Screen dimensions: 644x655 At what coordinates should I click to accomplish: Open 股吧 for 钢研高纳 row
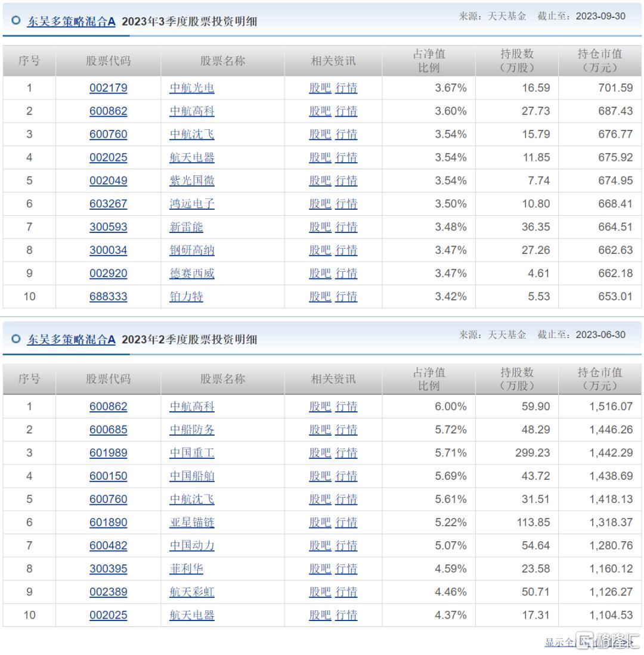(x=320, y=250)
